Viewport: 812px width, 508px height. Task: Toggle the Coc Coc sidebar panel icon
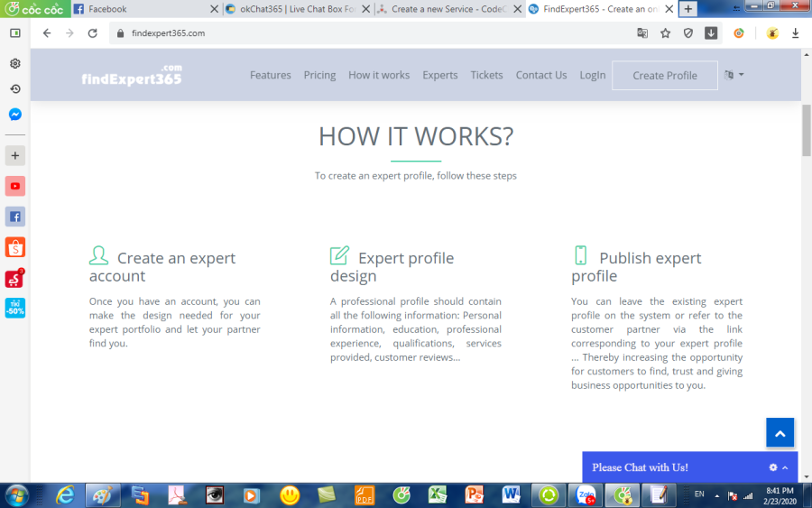[15, 33]
